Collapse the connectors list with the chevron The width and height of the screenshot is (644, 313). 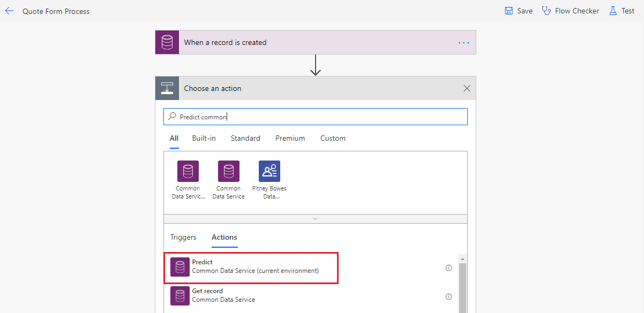(x=315, y=219)
